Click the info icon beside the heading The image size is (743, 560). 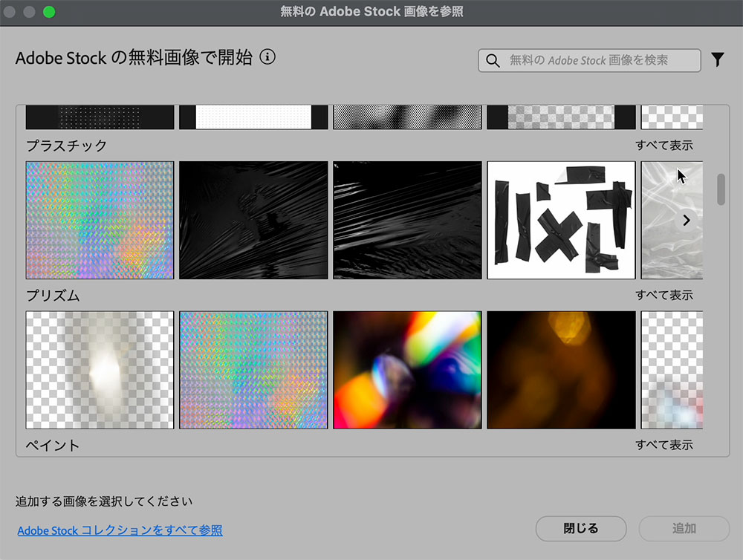[267, 57]
